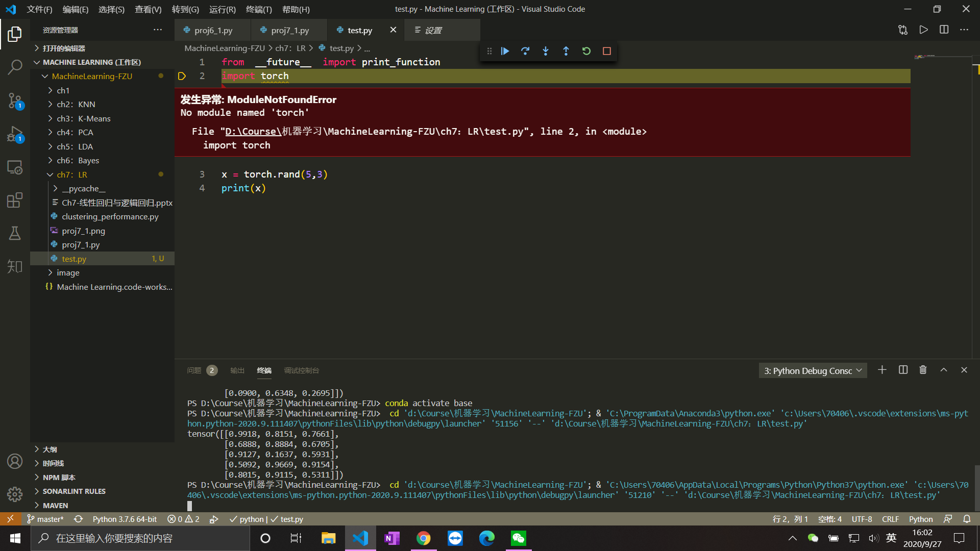Toggle breakpoint marker on line 2
Viewport: 980px width, 551px height.
pyautogui.click(x=182, y=76)
